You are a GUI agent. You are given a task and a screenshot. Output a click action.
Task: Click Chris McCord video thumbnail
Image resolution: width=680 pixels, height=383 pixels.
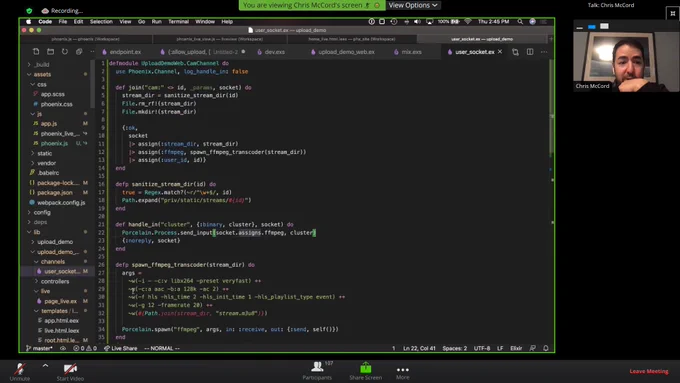[626, 61]
